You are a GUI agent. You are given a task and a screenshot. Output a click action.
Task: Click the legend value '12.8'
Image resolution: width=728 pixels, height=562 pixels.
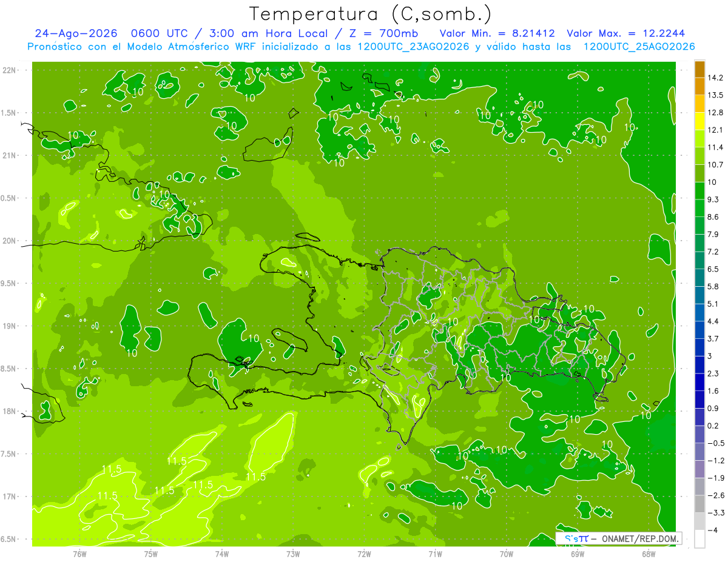[715, 113]
